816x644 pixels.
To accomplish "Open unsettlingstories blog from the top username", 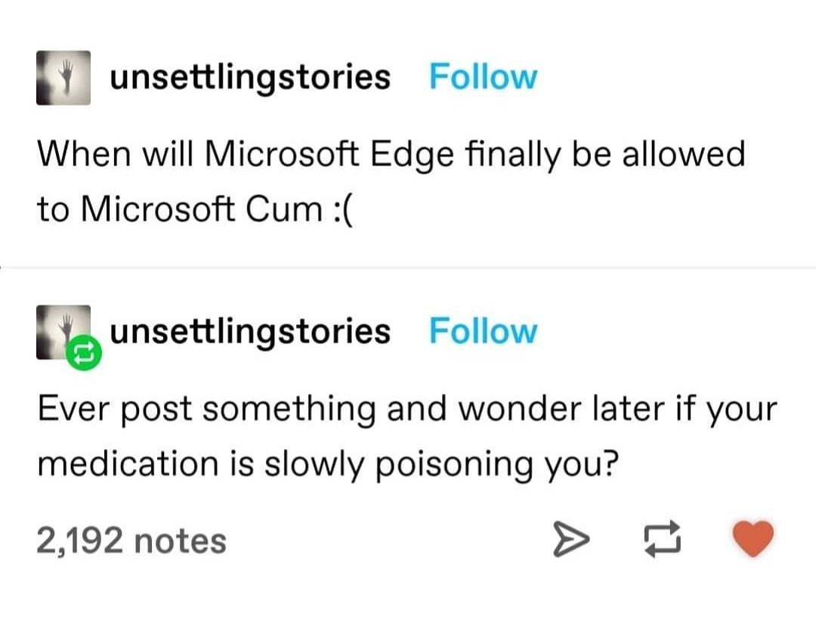I will click(x=250, y=76).
